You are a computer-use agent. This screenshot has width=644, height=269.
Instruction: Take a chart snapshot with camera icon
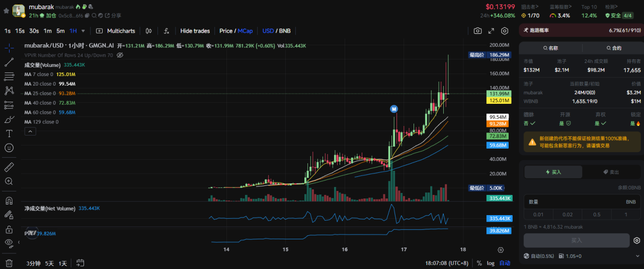(477, 31)
